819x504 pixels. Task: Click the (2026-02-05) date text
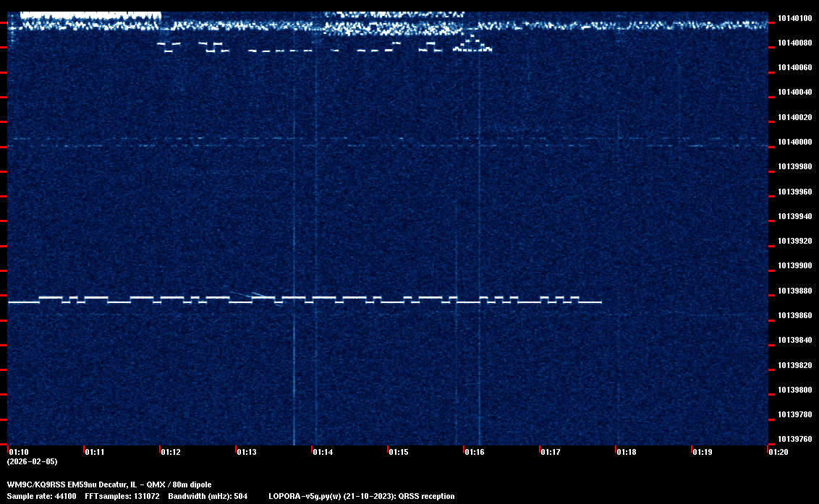coord(32,461)
